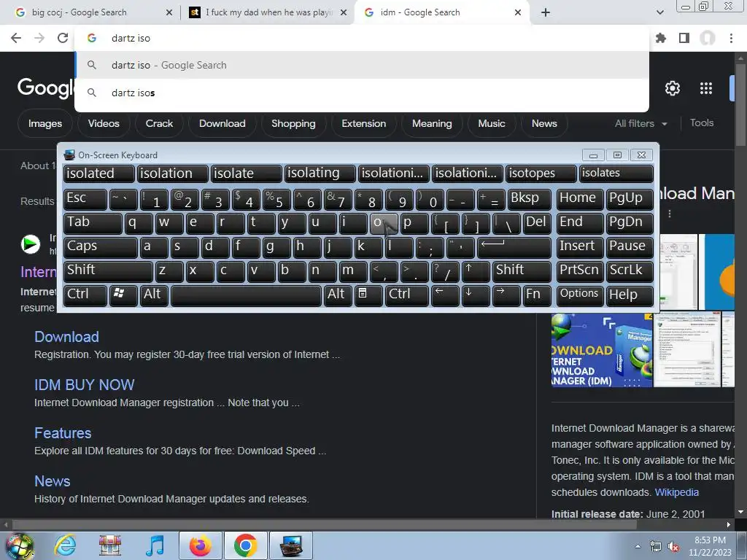Open the Google apps grid
Viewport: 747px width, 560px height.
tap(706, 88)
